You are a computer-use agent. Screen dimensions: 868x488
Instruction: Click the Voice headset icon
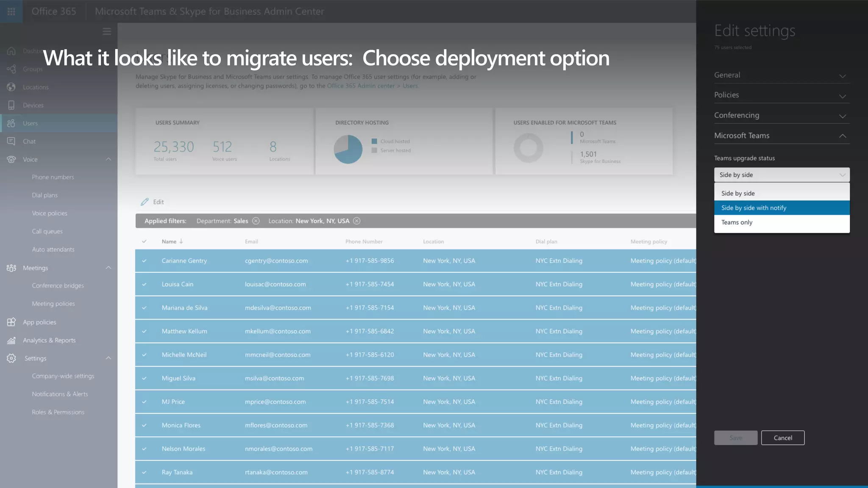coord(11,159)
